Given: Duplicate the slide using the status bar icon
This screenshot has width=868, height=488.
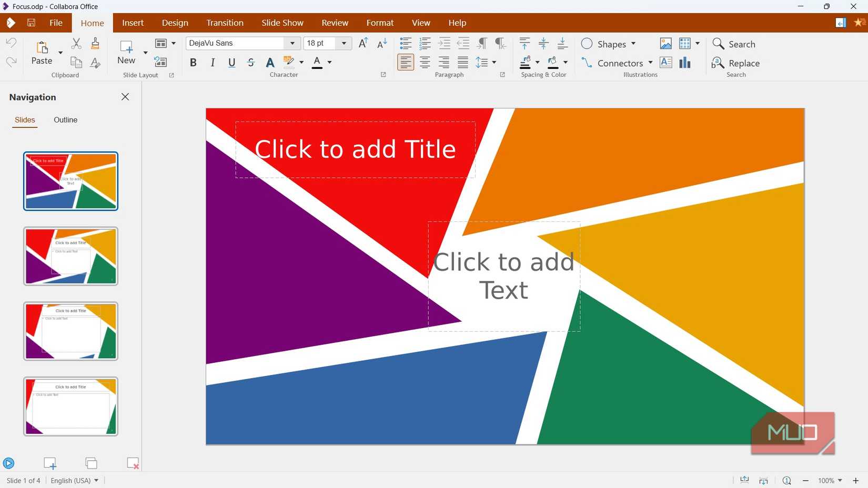Looking at the screenshot, I should pyautogui.click(x=91, y=463).
